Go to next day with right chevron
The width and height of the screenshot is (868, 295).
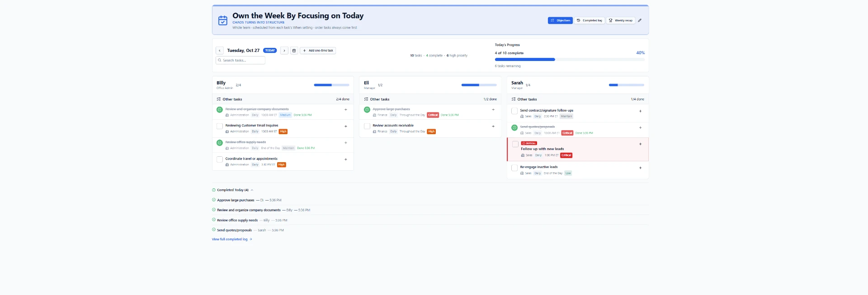pos(284,51)
